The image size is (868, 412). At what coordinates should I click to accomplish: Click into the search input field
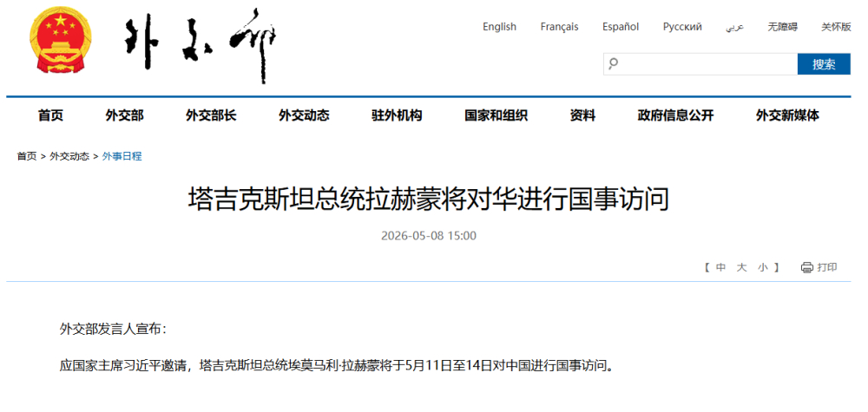click(700, 64)
